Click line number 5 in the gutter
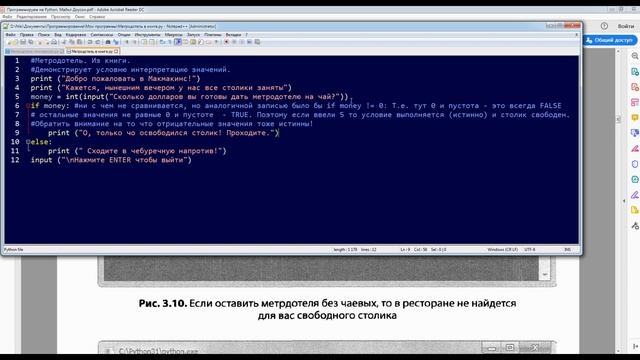640x360 pixels. click(17, 97)
